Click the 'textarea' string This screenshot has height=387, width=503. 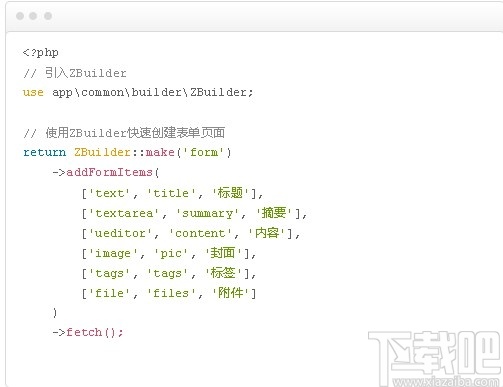[x=124, y=213]
